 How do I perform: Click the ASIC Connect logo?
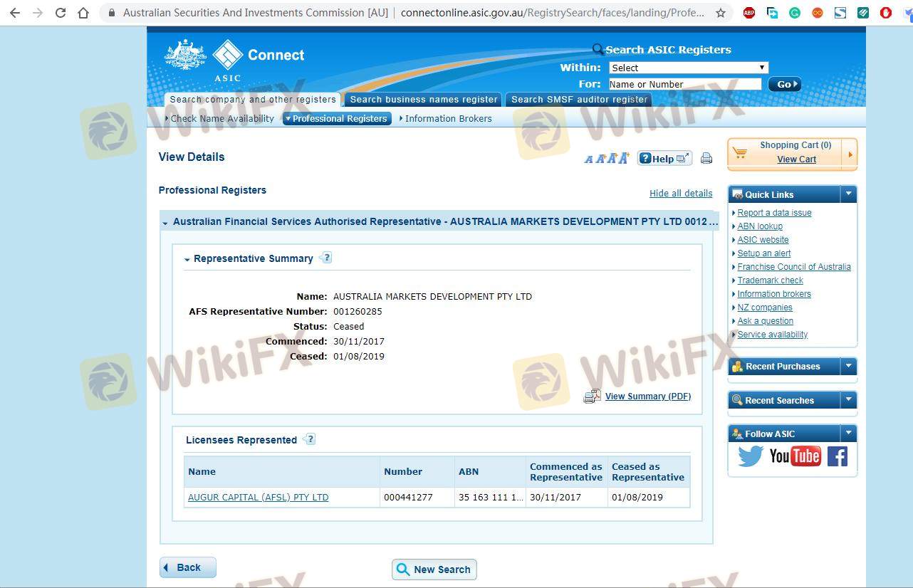click(234, 61)
